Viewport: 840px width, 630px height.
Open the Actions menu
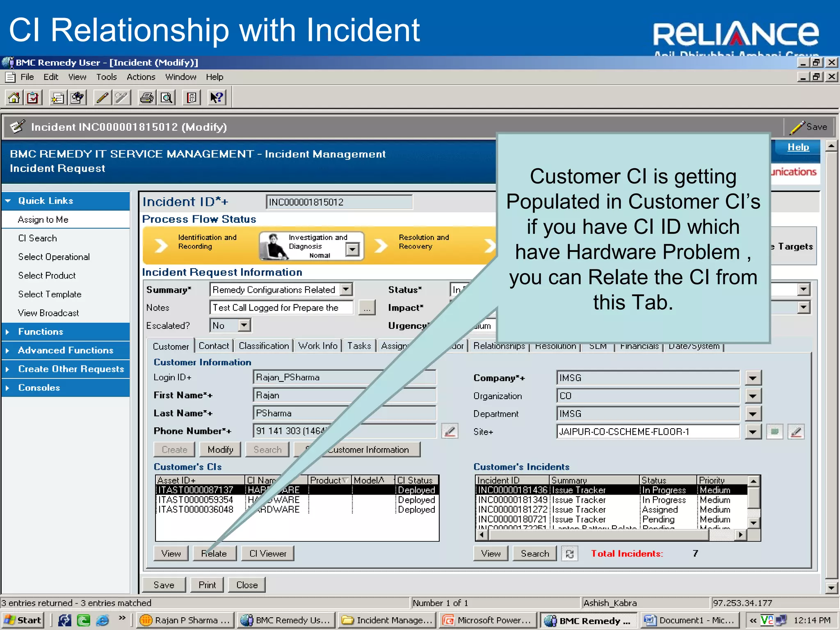pyautogui.click(x=141, y=77)
